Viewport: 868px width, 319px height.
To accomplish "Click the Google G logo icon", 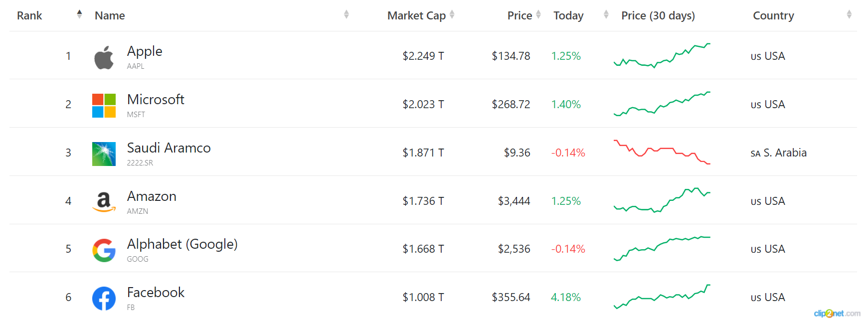I will coord(104,250).
